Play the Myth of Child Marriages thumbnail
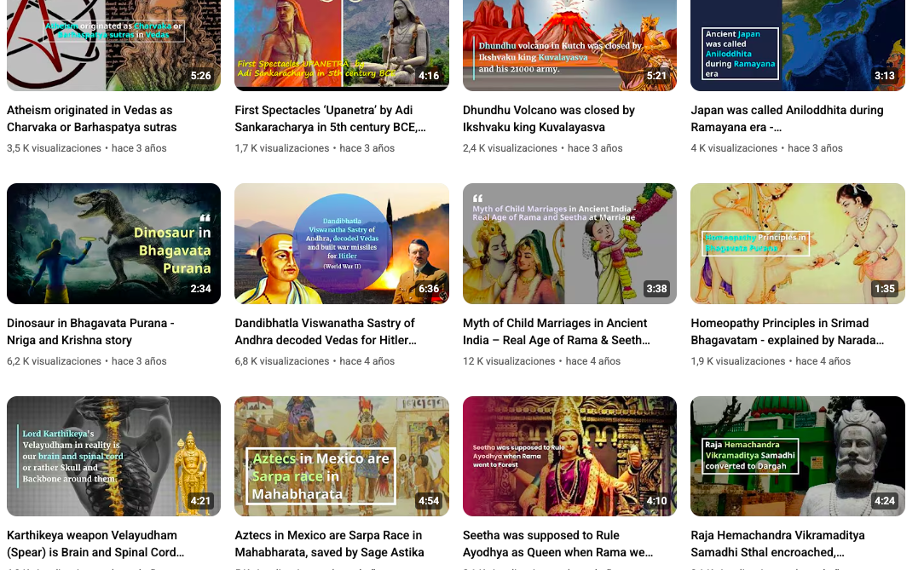924x570 pixels. (570, 244)
